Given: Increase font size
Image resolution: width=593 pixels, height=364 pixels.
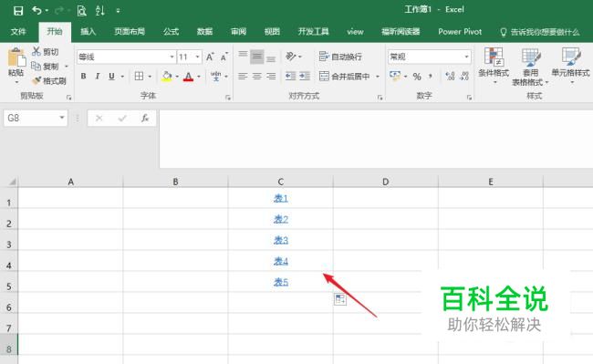Looking at the screenshot, I should pyautogui.click(x=210, y=57).
